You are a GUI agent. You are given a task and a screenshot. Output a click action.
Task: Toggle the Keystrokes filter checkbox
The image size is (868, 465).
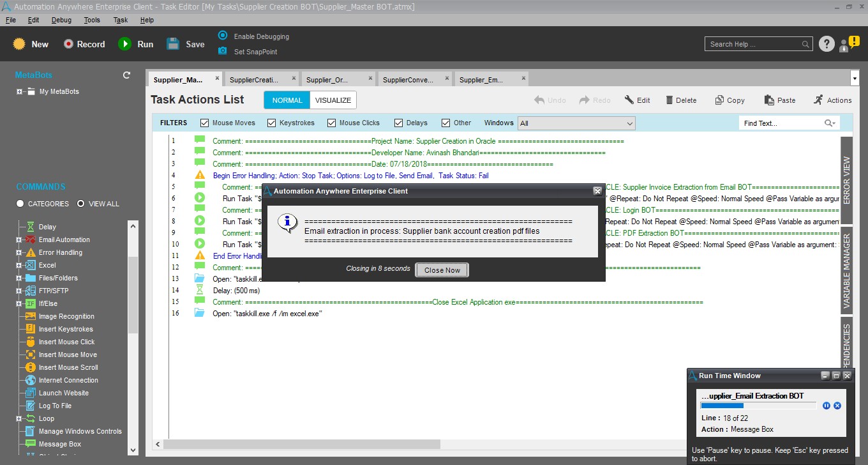(x=272, y=123)
